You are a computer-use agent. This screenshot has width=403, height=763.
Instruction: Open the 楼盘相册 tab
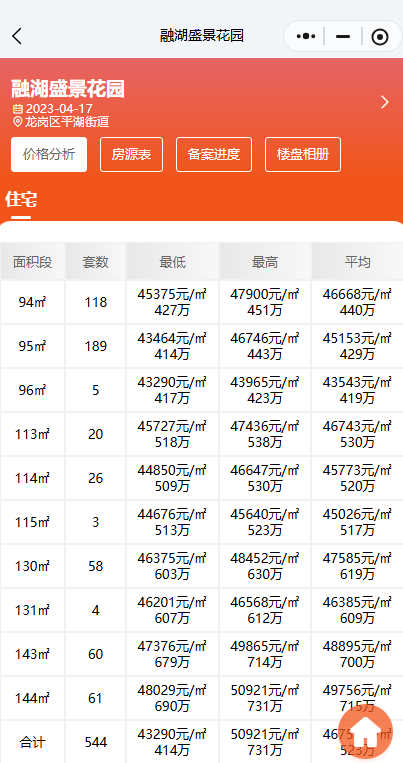tap(303, 155)
